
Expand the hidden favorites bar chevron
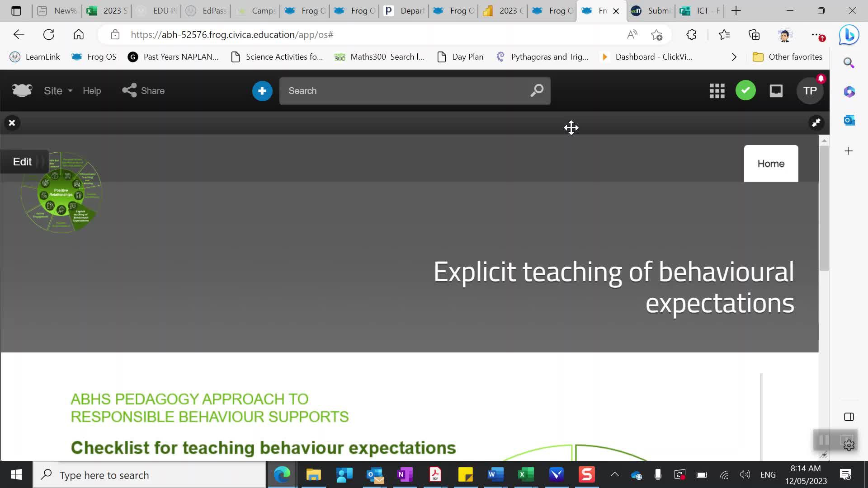point(734,57)
